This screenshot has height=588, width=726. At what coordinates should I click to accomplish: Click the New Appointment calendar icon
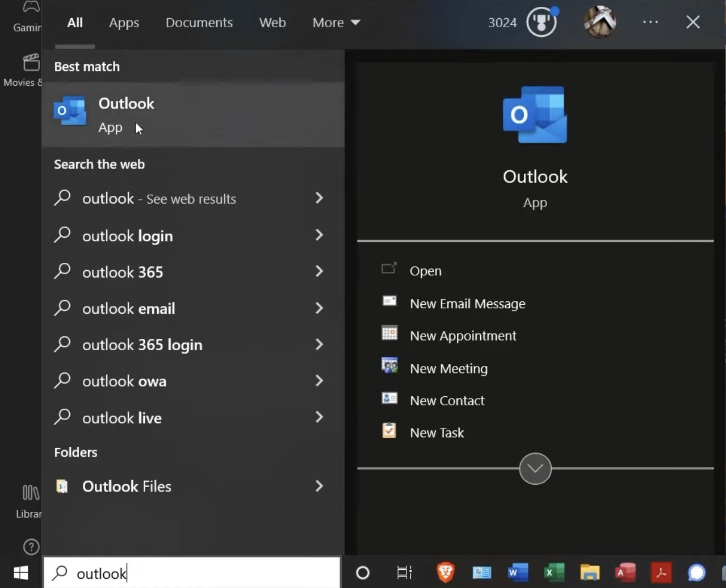(389, 334)
